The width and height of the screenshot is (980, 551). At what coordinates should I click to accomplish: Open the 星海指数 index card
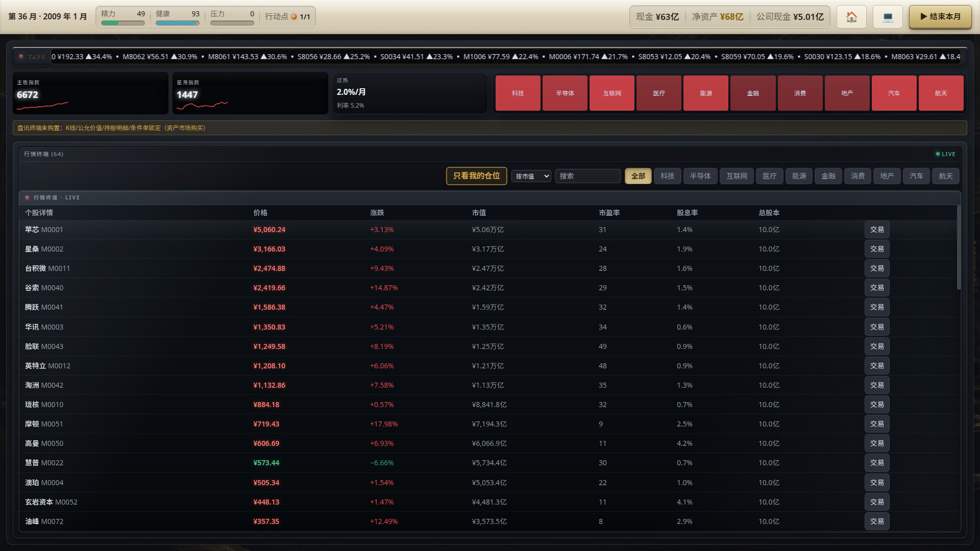click(x=250, y=93)
